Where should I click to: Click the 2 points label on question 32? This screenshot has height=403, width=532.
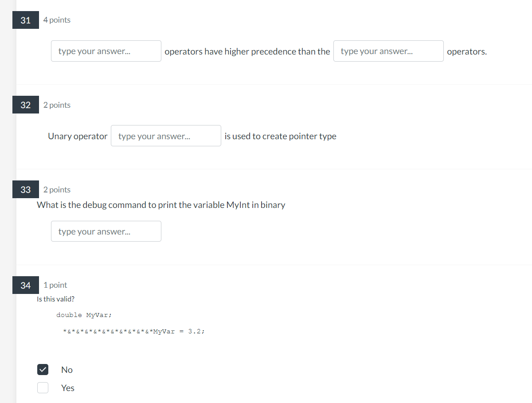click(57, 105)
